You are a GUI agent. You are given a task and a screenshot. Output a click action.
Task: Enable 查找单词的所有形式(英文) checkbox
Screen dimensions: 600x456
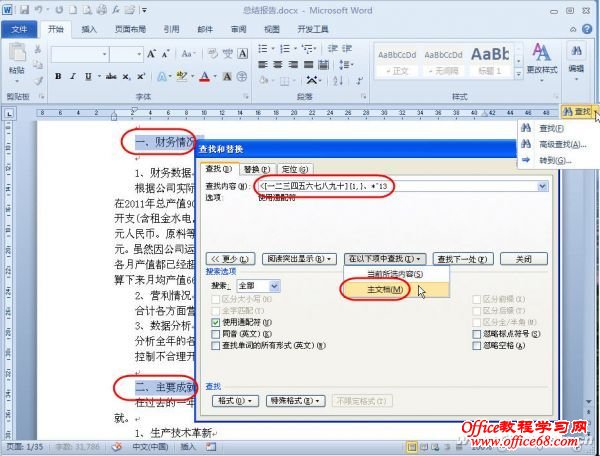[x=216, y=345]
